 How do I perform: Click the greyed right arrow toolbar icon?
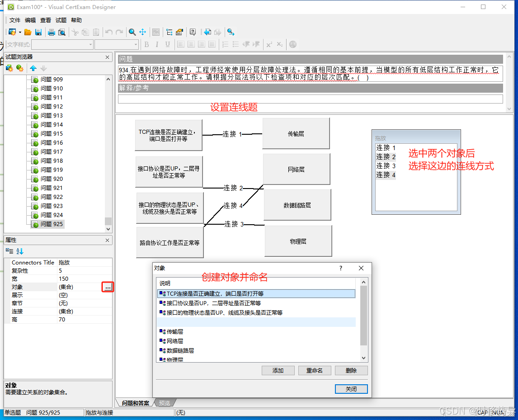218,32
